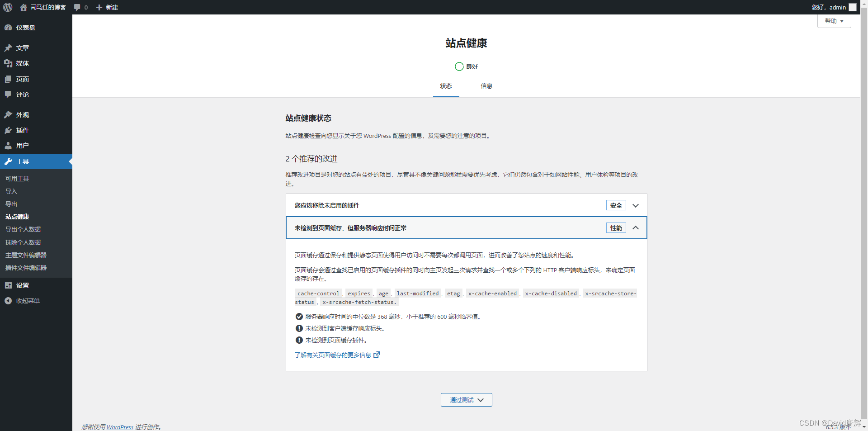Click the 性能 badge label
868x431 pixels.
[616, 228]
